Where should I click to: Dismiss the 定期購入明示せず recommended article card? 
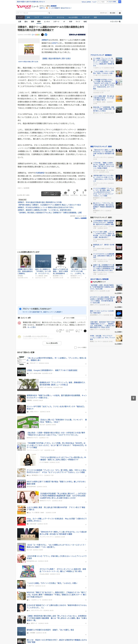(33, 278)
